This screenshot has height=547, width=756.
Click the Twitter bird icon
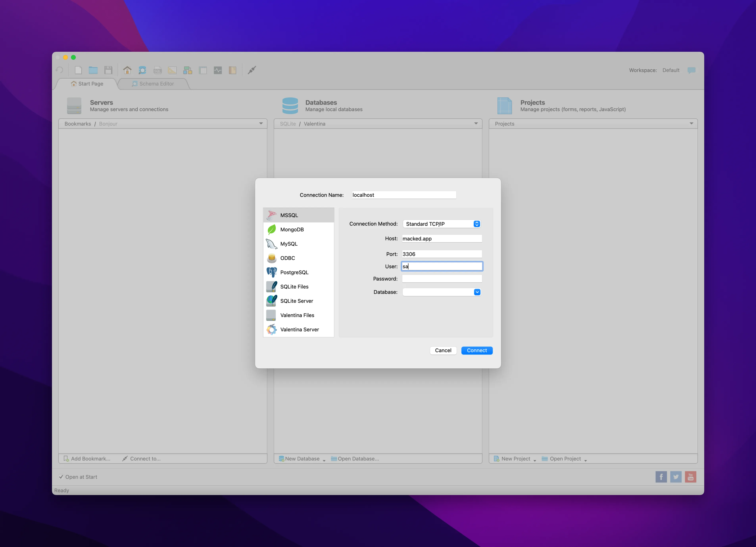[x=676, y=477]
